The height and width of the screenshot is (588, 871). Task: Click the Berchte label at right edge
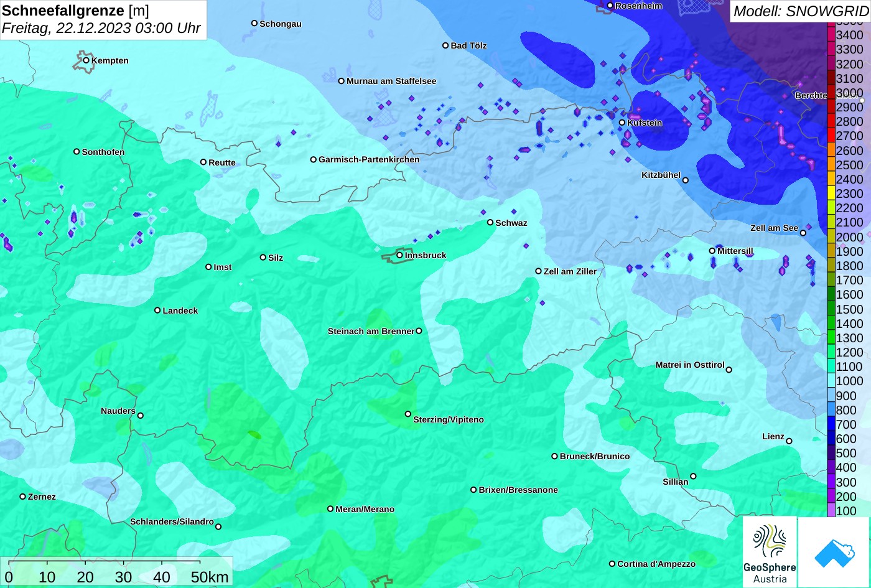[811, 95]
